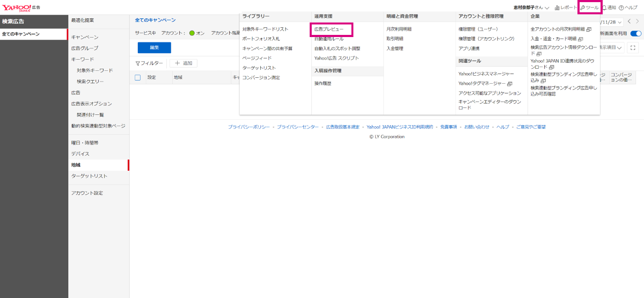Sort by the 地域 column header
This screenshot has height=298, width=644.
tap(178, 77)
